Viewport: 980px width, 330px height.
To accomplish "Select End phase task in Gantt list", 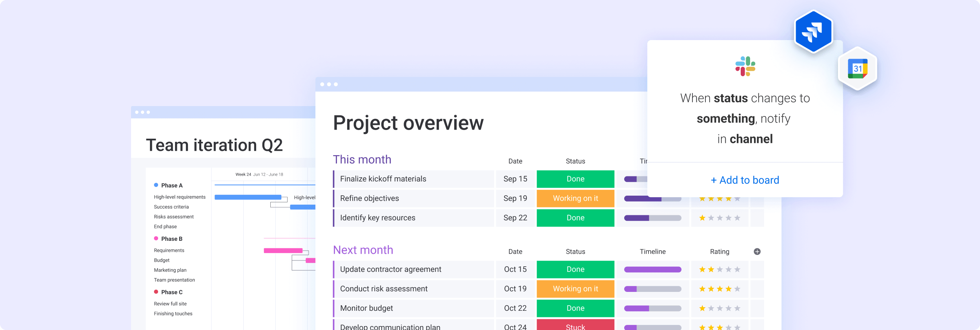I will (x=165, y=227).
